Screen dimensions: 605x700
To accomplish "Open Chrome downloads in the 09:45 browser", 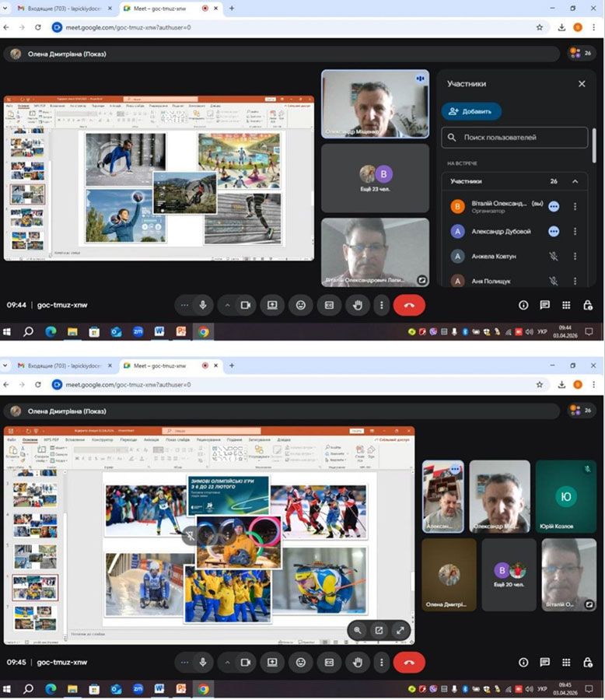I will [x=561, y=384].
